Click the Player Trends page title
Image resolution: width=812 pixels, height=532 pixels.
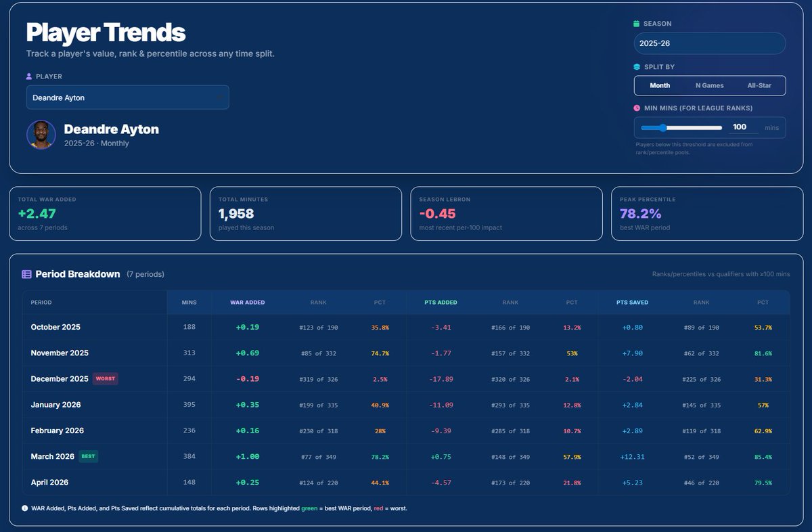(x=106, y=32)
